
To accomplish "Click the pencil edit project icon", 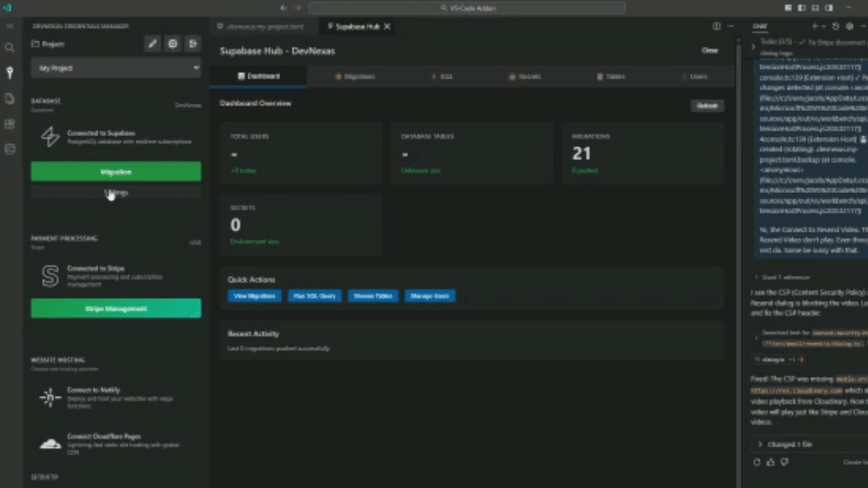I will tap(153, 43).
